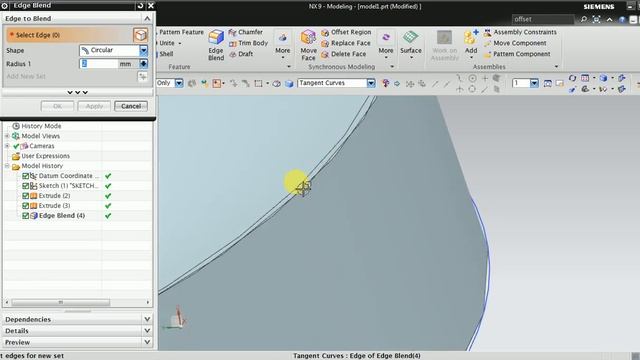Choose the Trim Body tool

point(248,43)
